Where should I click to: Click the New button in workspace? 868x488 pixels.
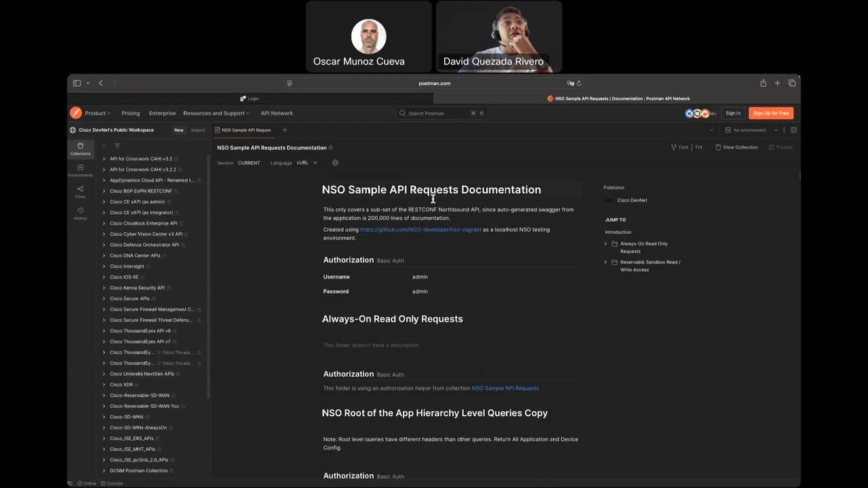click(x=179, y=130)
